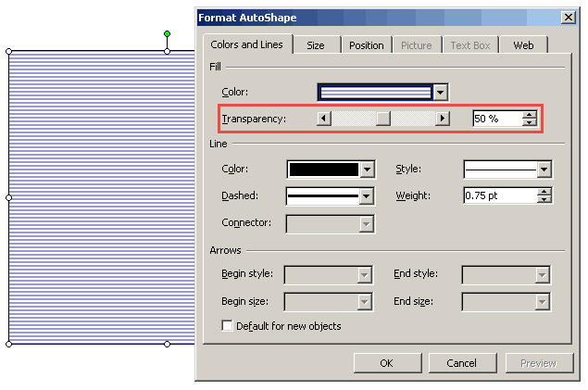This screenshot has width=588, height=390.
Task: Open the Line Color dropdown
Action: (367, 170)
